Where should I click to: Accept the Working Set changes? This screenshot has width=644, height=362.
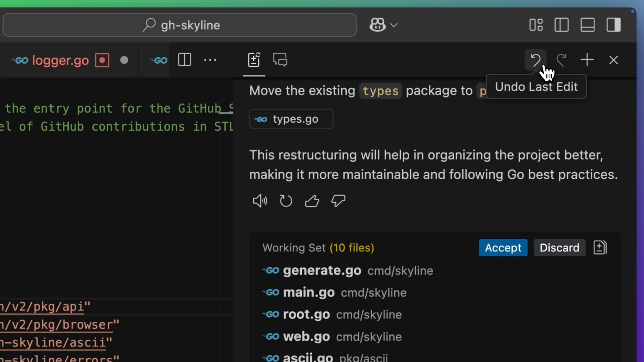(x=503, y=248)
